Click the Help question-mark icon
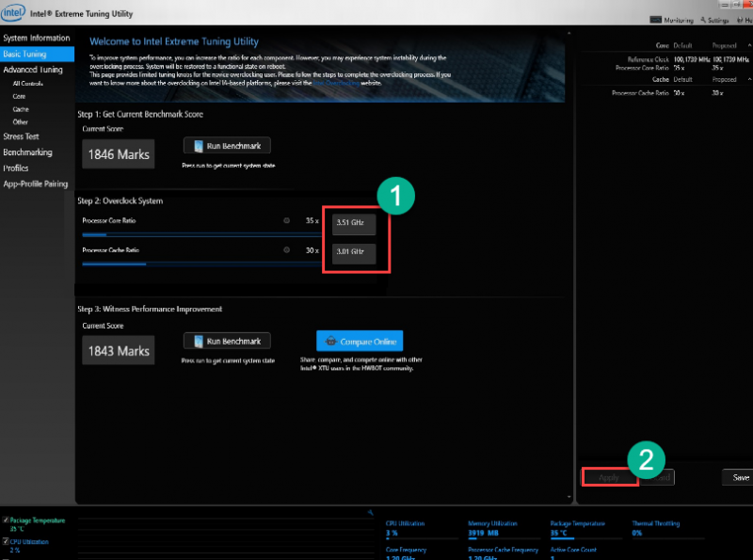Viewport: 753px width, 560px height. (x=740, y=20)
